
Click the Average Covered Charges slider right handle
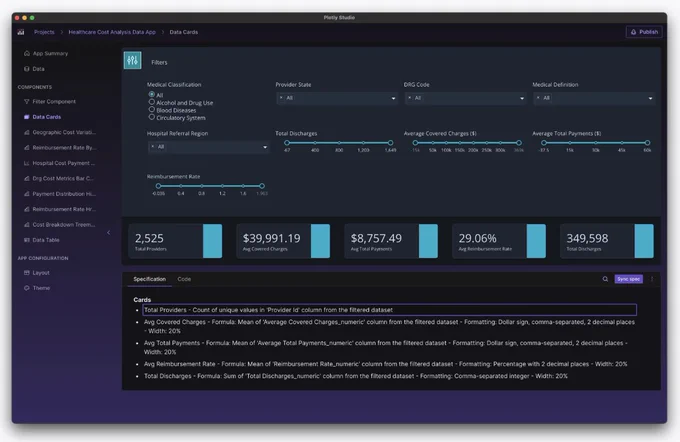click(519, 143)
